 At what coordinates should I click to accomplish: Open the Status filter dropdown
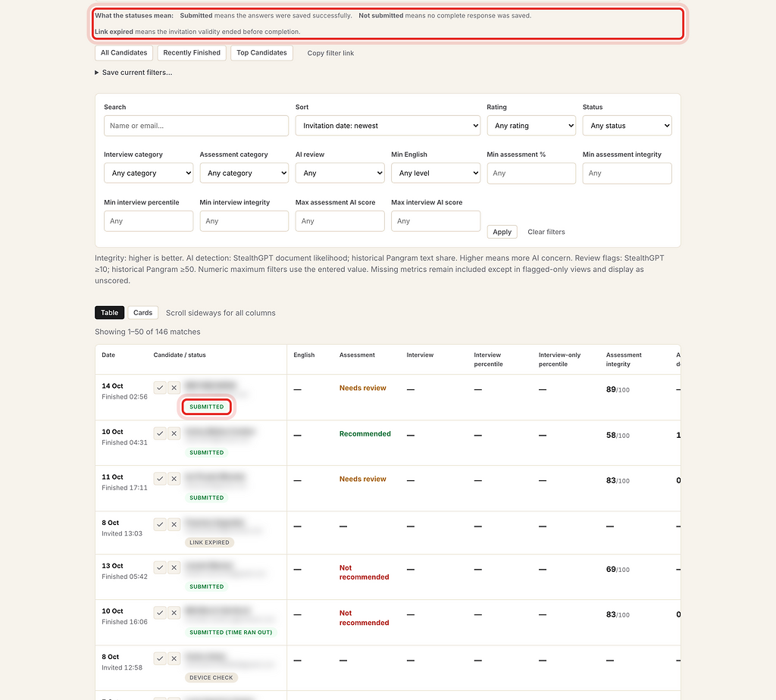[x=627, y=126]
